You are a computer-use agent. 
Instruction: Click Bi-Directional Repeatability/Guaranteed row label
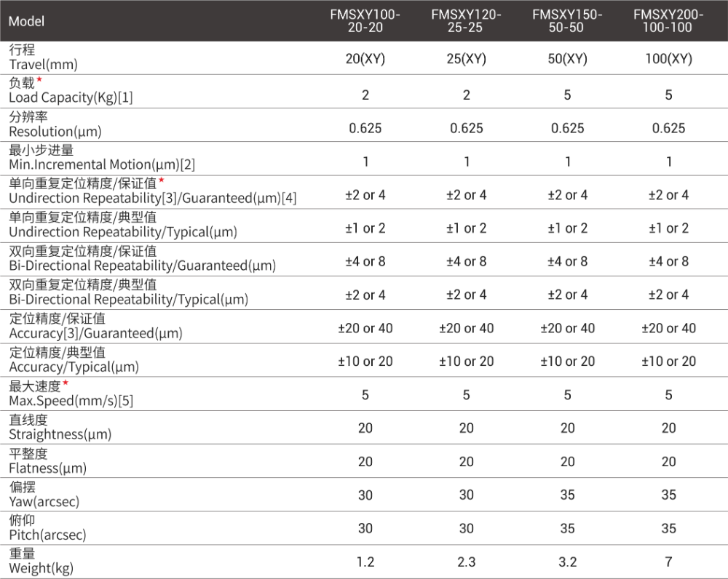coord(142,265)
